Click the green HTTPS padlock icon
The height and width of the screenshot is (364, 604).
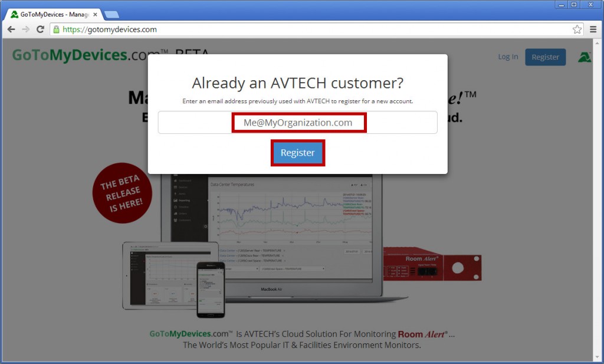tap(55, 29)
